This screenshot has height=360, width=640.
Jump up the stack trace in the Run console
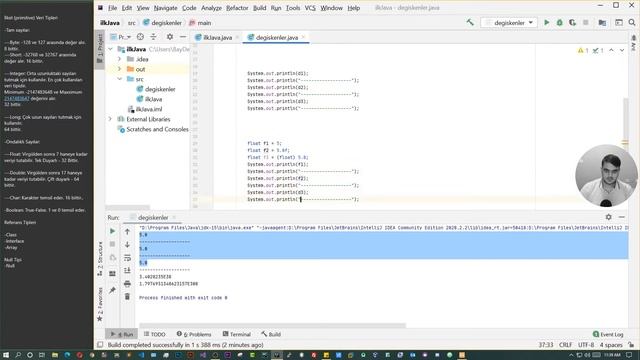tap(127, 231)
